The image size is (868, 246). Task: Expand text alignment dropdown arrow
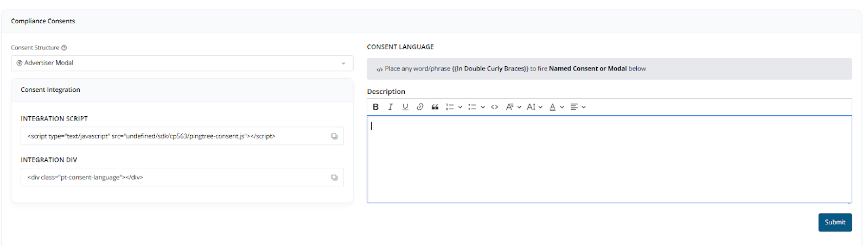[584, 107]
